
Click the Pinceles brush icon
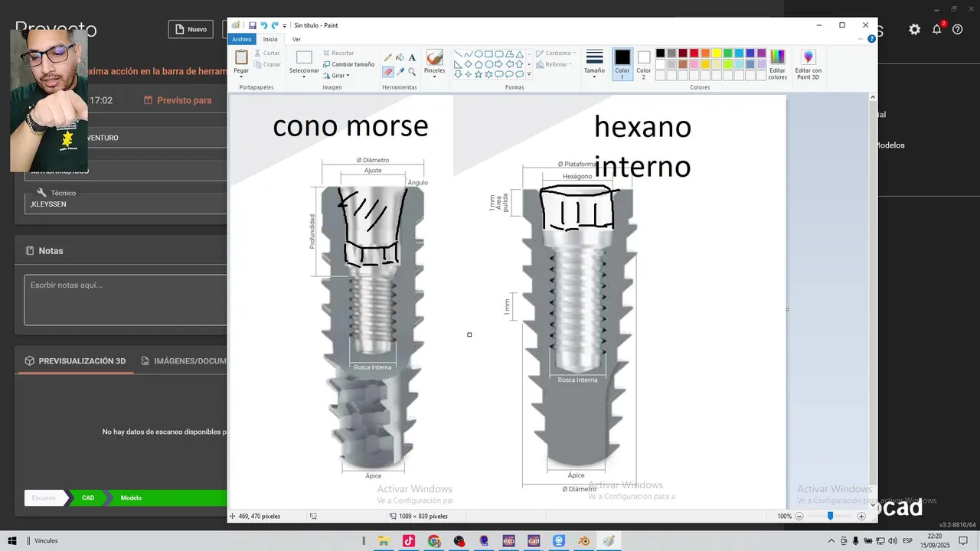pos(434,58)
